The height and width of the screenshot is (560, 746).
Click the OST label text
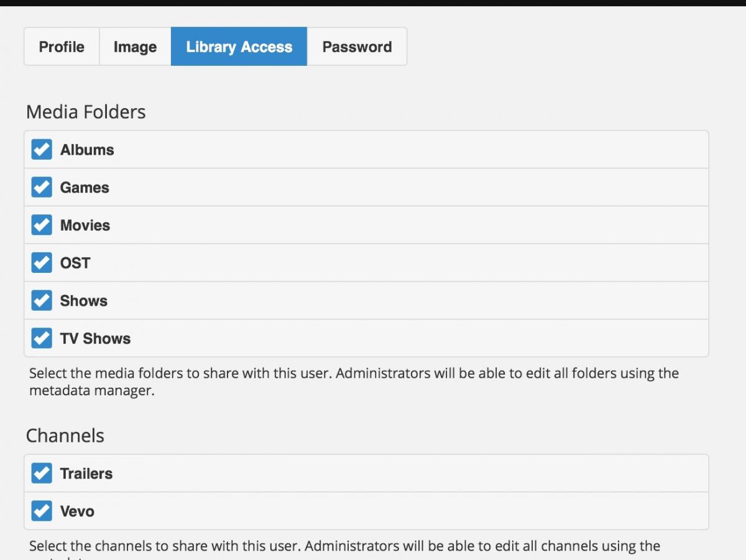75,263
